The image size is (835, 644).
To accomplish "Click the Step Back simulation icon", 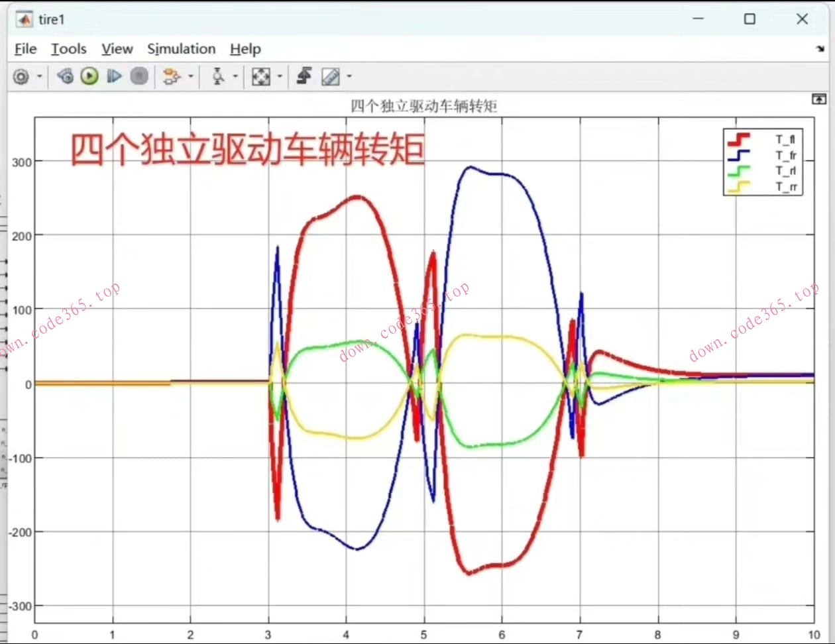I will click(x=65, y=77).
